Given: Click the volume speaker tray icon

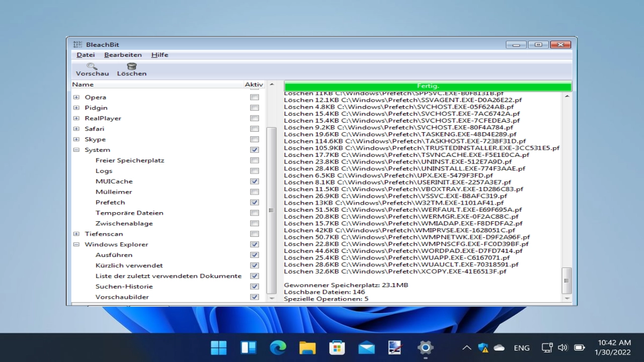Looking at the screenshot, I should [x=562, y=347].
